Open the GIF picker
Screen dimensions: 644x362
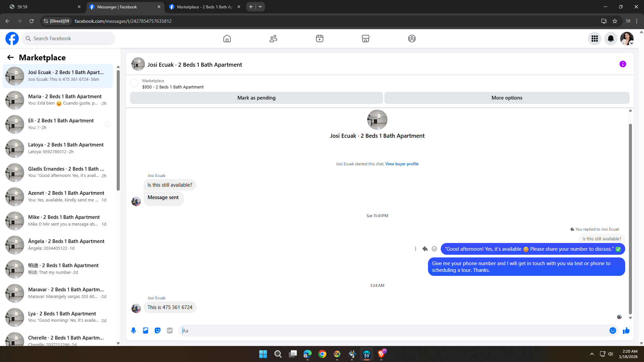pos(170,330)
